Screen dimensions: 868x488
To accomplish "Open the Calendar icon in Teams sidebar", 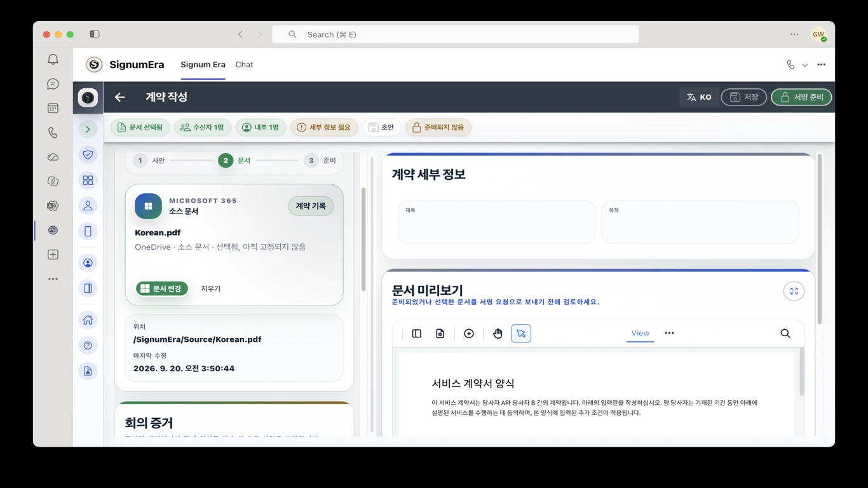I will (53, 109).
